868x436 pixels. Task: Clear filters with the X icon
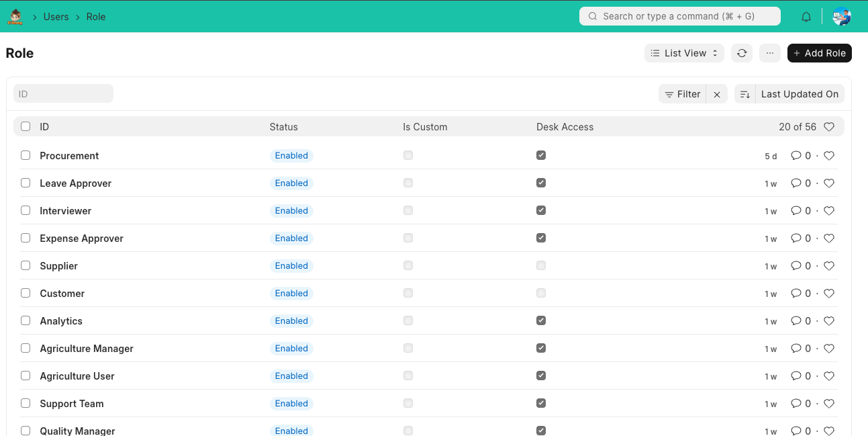[717, 95]
